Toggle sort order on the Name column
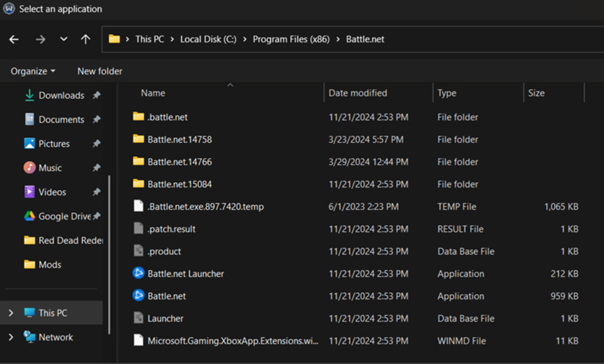Image resolution: width=604 pixels, height=364 pixels. [153, 92]
